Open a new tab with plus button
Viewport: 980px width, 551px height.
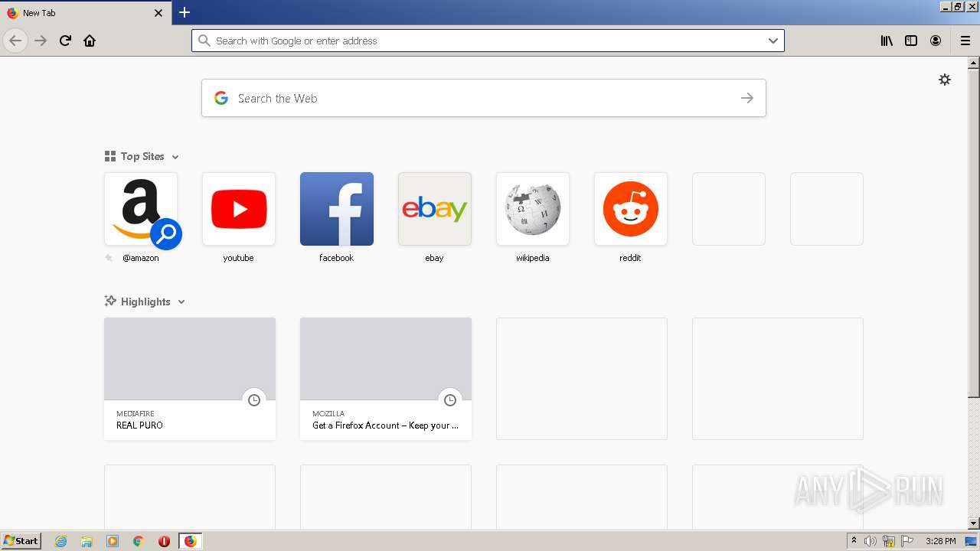(185, 12)
